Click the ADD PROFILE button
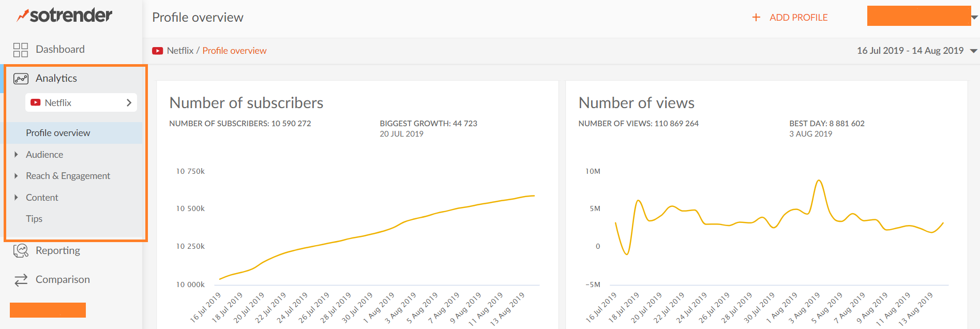 (798, 18)
